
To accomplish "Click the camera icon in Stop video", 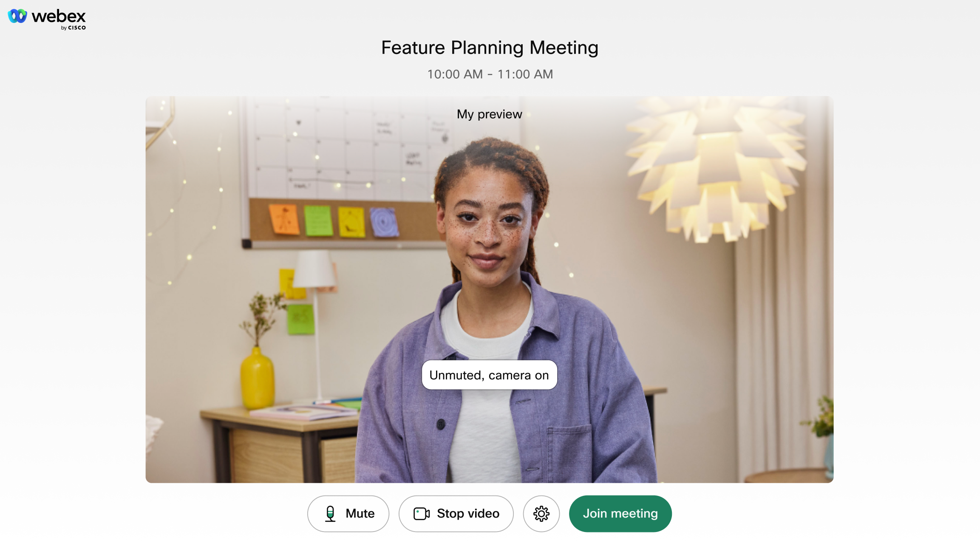I will point(422,513).
